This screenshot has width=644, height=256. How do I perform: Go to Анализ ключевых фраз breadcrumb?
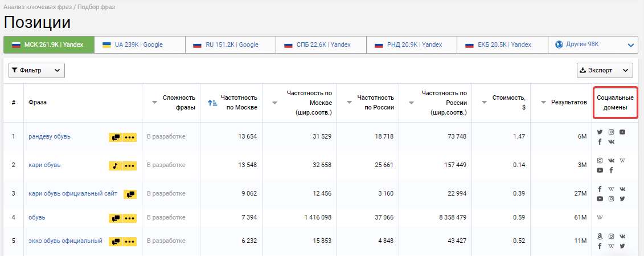37,7
